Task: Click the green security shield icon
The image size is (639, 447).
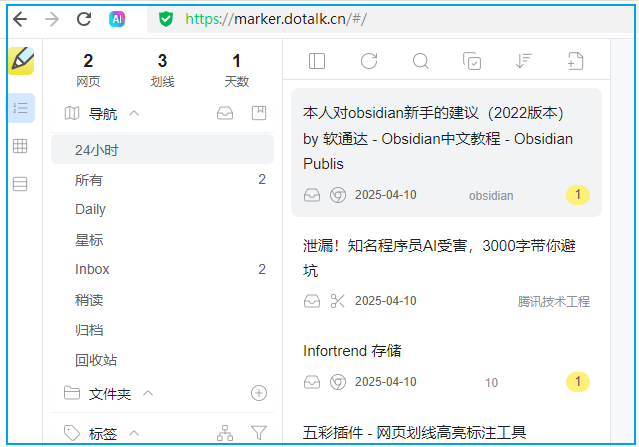Action: pos(166,19)
